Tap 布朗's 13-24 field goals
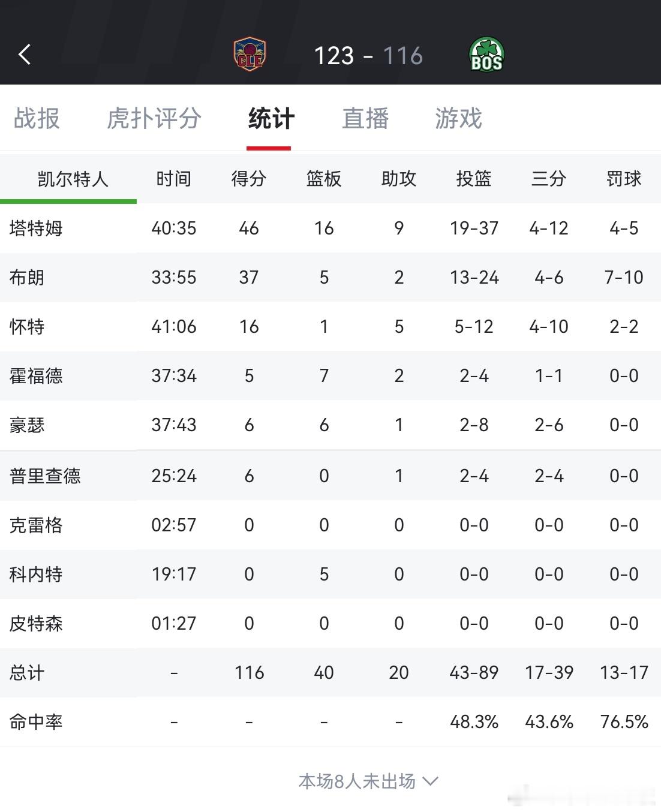The image size is (661, 812). coord(474,277)
